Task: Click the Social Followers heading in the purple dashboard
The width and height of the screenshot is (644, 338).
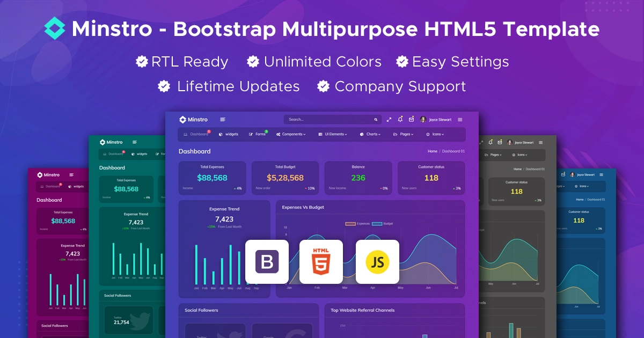Action: [201, 310]
